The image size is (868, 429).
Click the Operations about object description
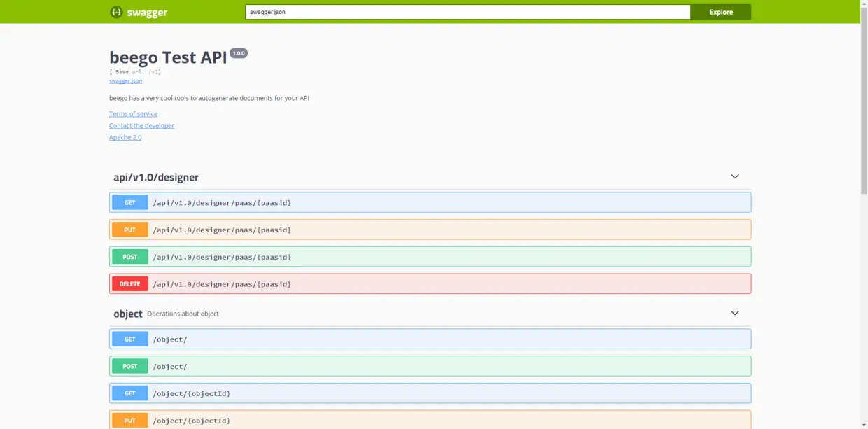(183, 314)
